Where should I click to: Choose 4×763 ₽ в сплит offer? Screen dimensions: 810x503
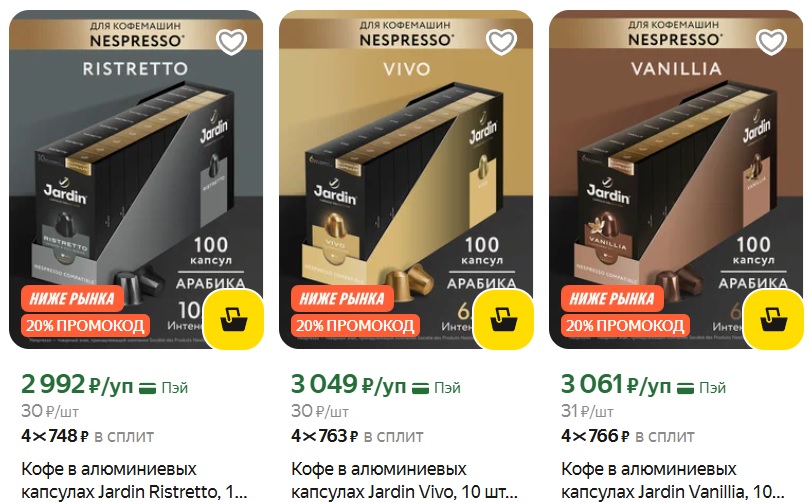[x=357, y=436]
